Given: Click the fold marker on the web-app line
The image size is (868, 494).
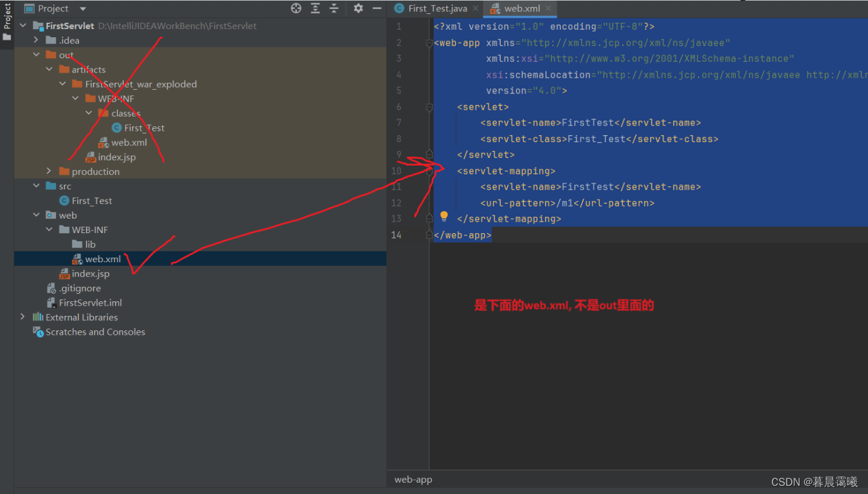Looking at the screenshot, I should [429, 43].
